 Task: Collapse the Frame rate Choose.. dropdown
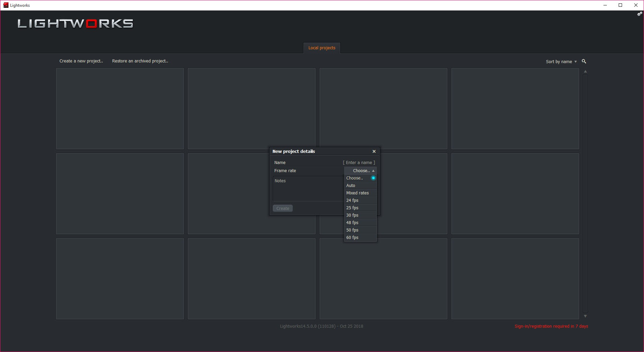361,171
